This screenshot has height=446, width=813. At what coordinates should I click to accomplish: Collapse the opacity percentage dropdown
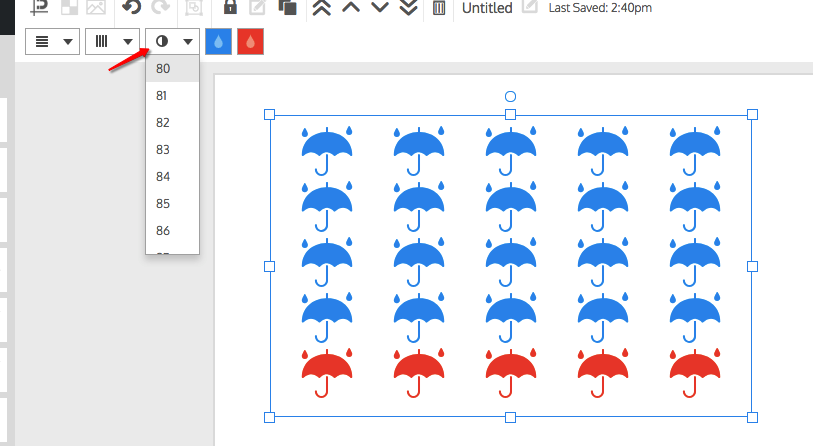[172, 42]
